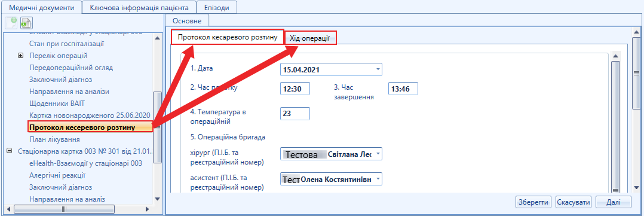Click the tree panel horizontal scrollbar thumb
The width and height of the screenshot is (644, 216).
[63, 209]
